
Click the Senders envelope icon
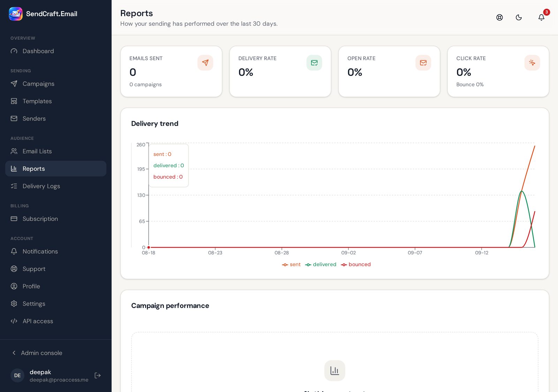[14, 118]
